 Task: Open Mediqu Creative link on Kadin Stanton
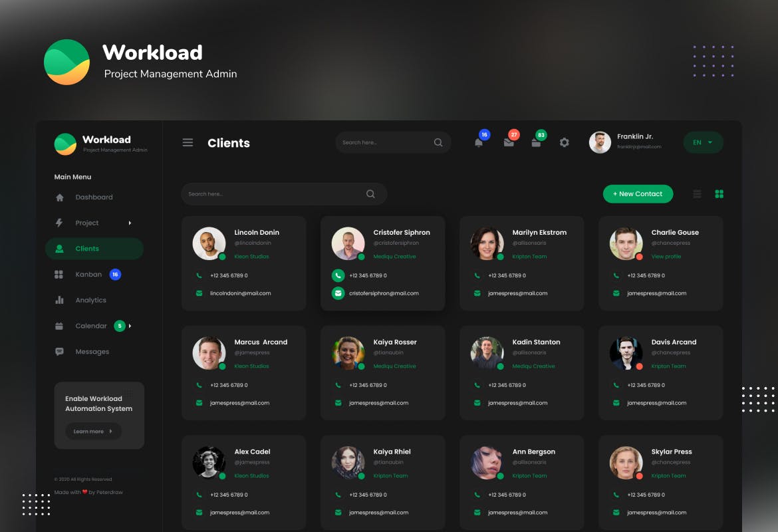(533, 366)
